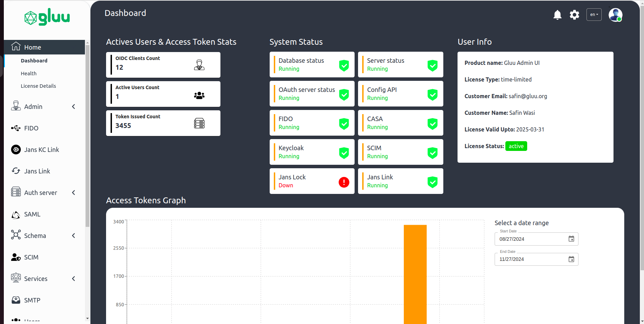Viewport: 644px width, 324px height.
Task: Open Start Date calendar picker
Action: coord(571,239)
